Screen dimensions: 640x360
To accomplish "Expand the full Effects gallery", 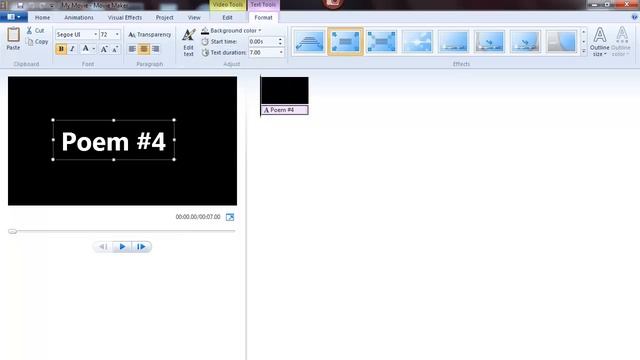I will [x=583, y=51].
